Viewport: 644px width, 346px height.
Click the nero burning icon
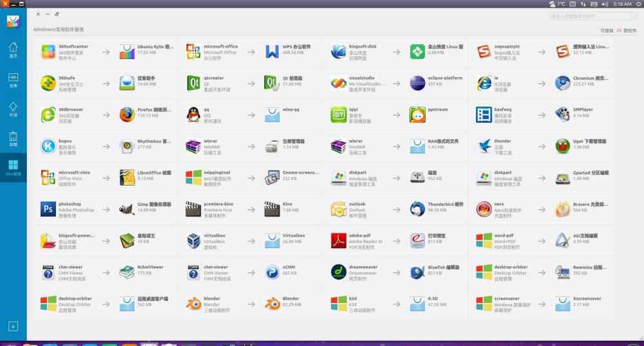484,210
